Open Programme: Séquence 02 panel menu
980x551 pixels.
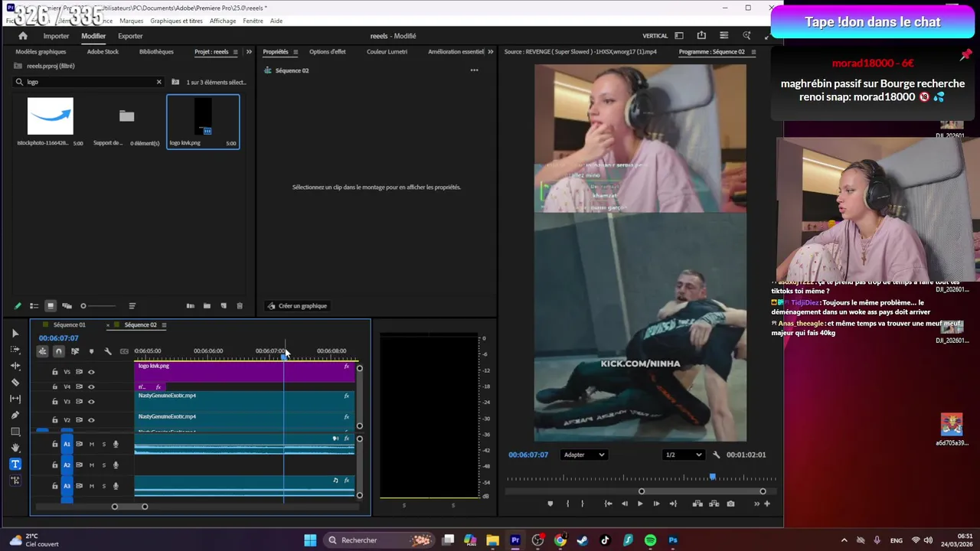753,52
